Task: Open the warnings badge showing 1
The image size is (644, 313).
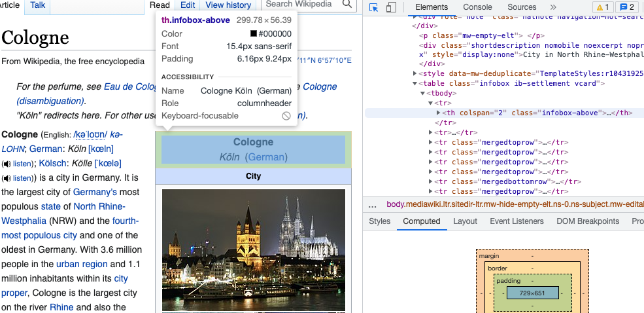Action: [x=602, y=7]
